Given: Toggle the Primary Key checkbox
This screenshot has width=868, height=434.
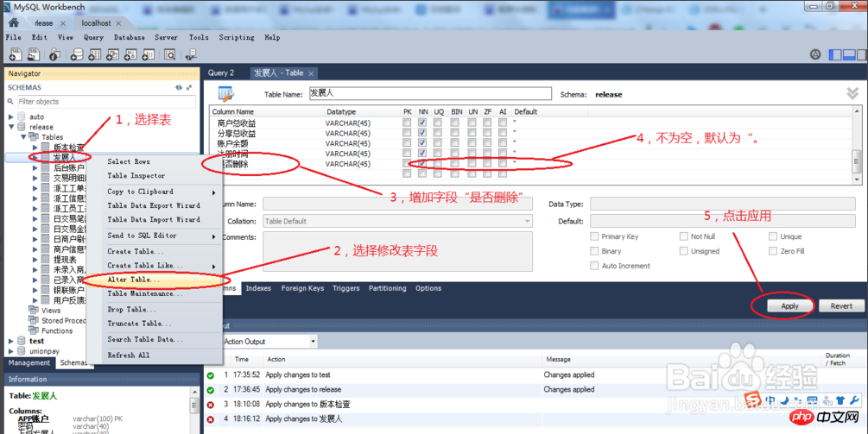Looking at the screenshot, I should (594, 236).
